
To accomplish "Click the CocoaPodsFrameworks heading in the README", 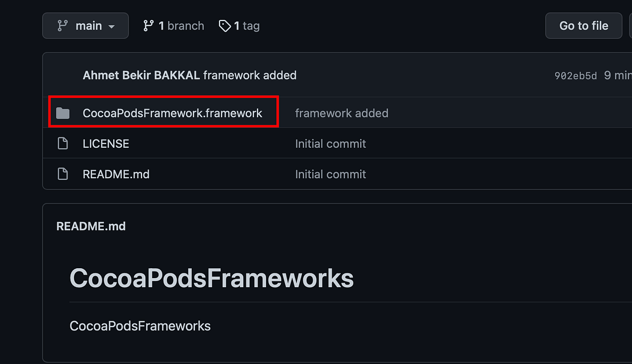I will (211, 277).
